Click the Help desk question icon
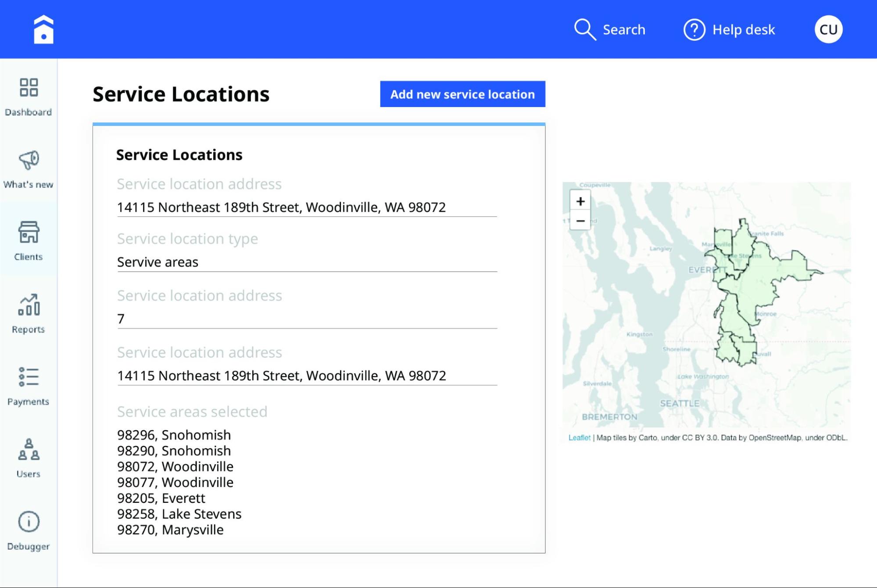 [694, 29]
